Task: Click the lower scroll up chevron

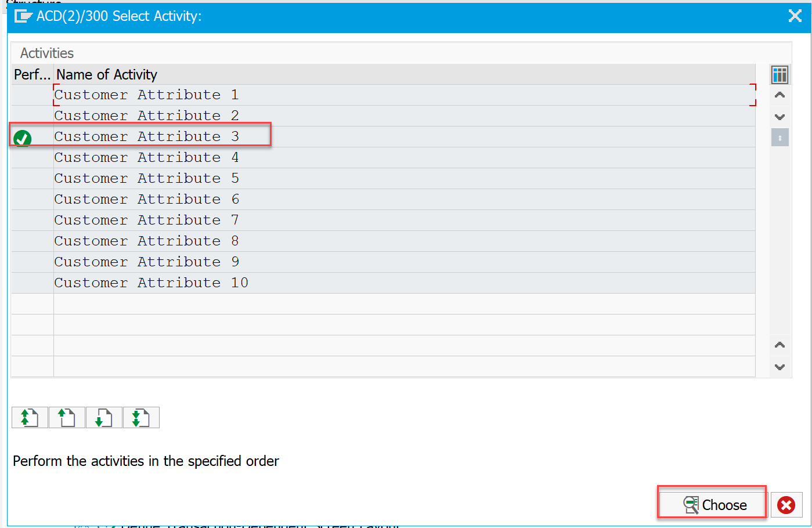Action: pyautogui.click(x=779, y=345)
